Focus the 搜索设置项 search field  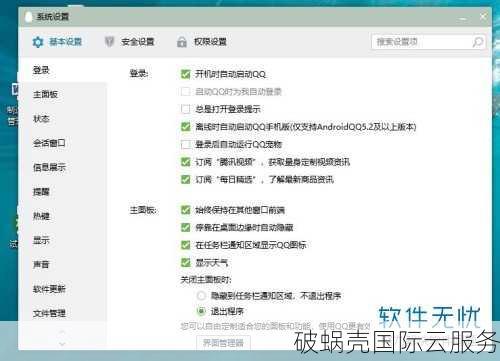[428, 42]
